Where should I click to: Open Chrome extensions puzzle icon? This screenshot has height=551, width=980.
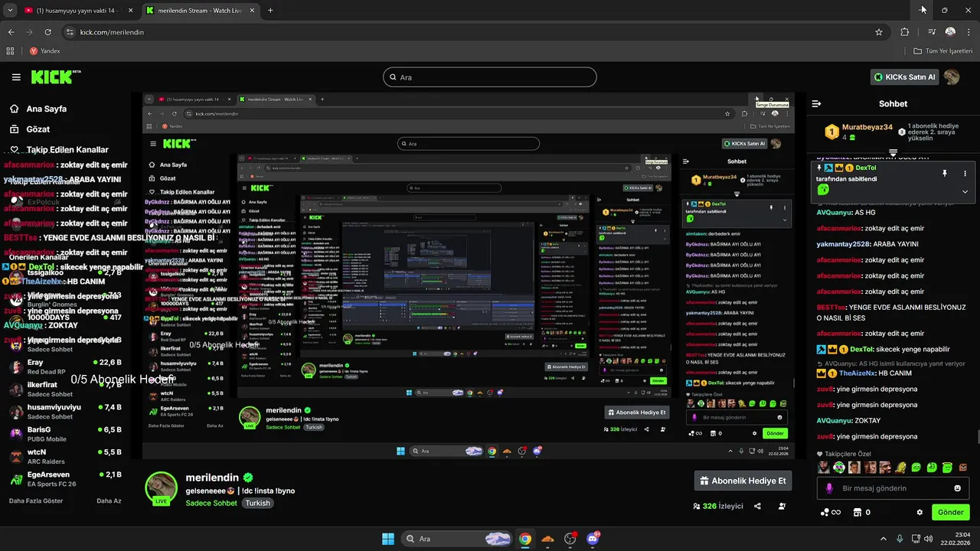905,32
